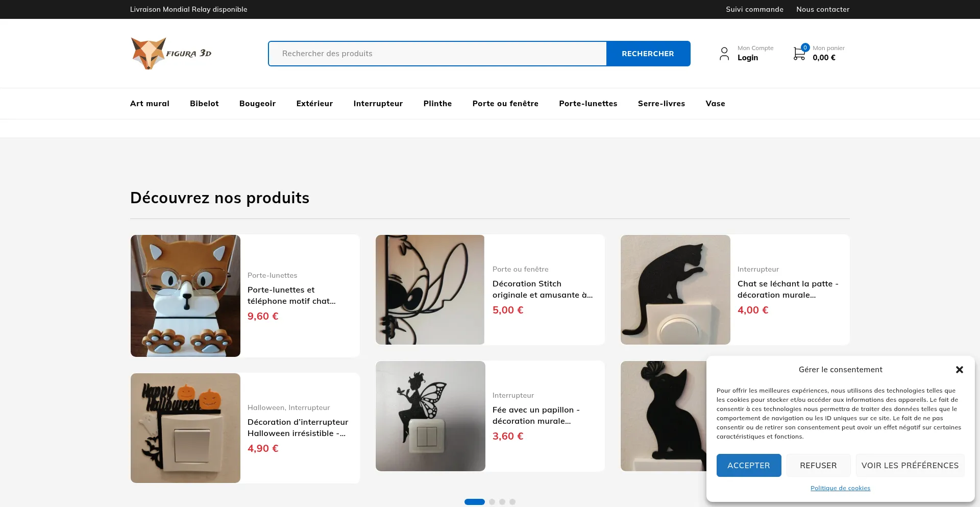
Task: Select the Porte-lunettes menu item
Action: click(x=588, y=104)
